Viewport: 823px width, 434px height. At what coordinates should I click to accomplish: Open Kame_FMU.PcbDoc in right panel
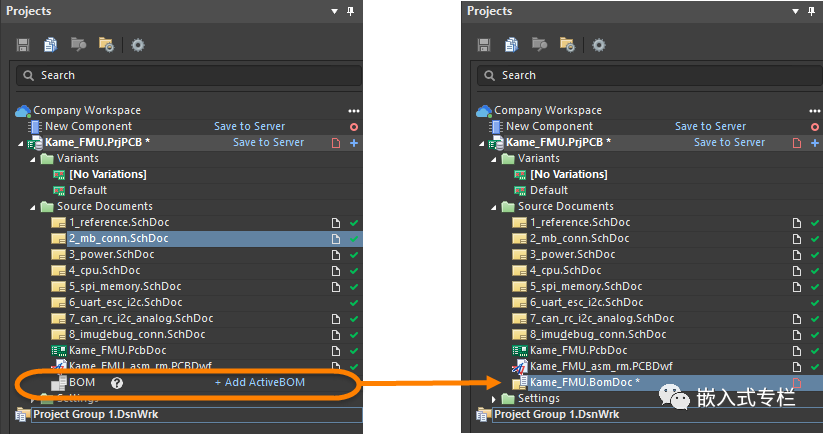tap(578, 351)
